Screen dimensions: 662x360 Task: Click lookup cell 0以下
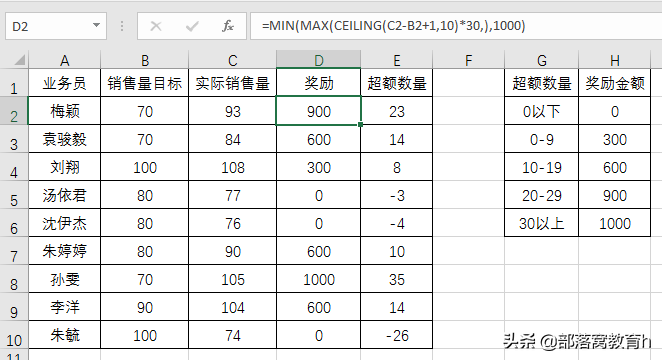(542, 111)
